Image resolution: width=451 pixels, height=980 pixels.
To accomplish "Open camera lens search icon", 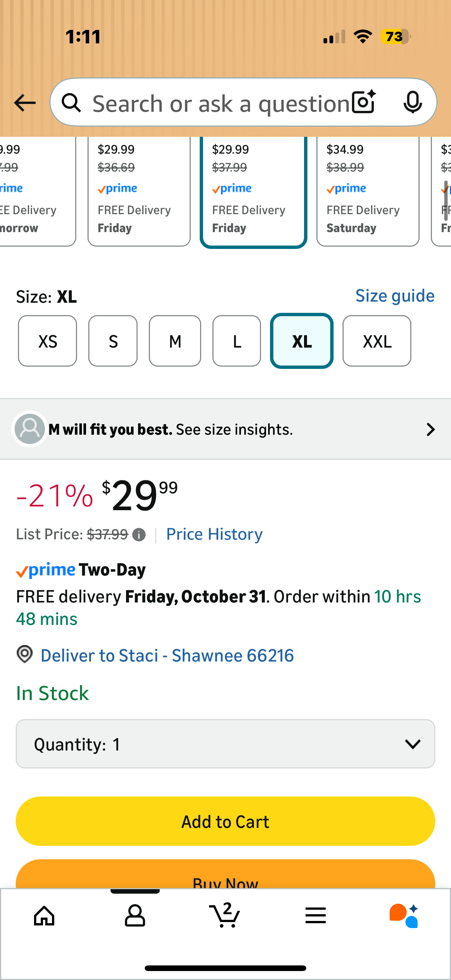I will (363, 102).
